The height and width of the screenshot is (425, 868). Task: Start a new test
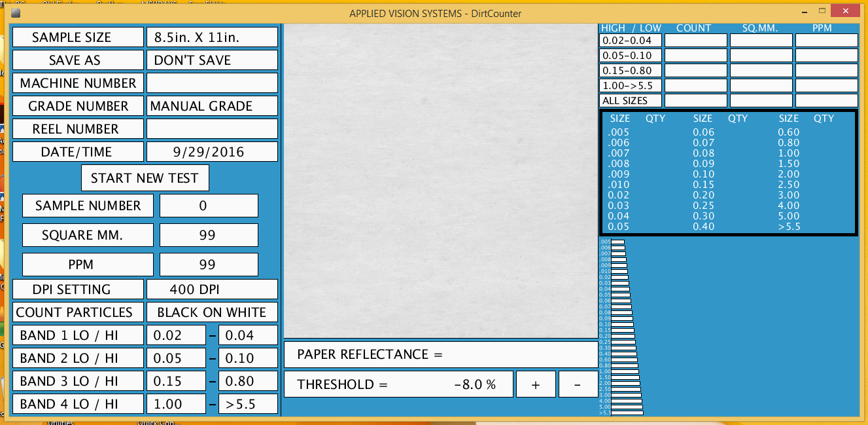pos(145,178)
